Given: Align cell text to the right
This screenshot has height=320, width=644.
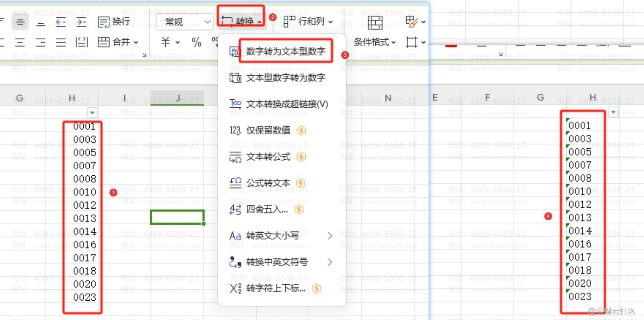Looking at the screenshot, I should point(41,42).
